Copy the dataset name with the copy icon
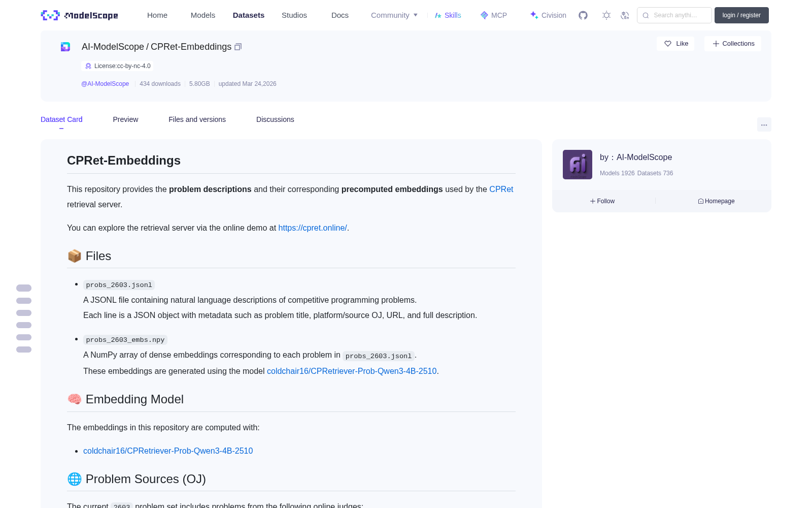Viewport: 812px width, 508px height. tap(238, 47)
